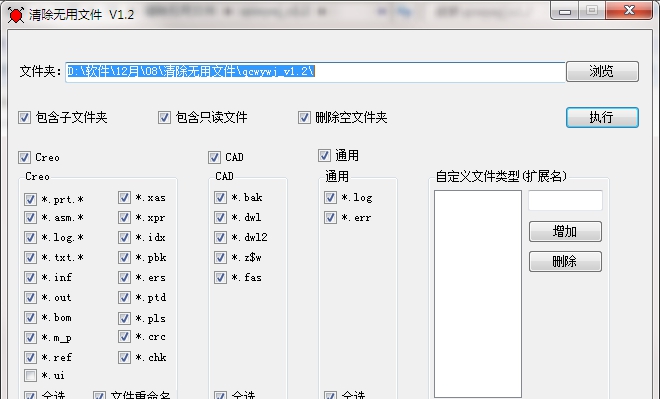This screenshot has width=660, height=399.
Task: Click the custom file types list box
Action: click(x=478, y=293)
